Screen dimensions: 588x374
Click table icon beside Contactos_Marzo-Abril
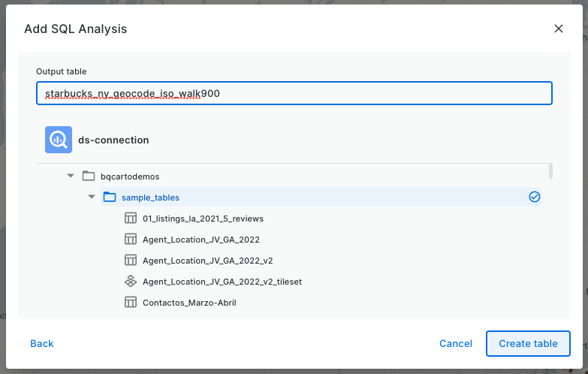pos(130,303)
